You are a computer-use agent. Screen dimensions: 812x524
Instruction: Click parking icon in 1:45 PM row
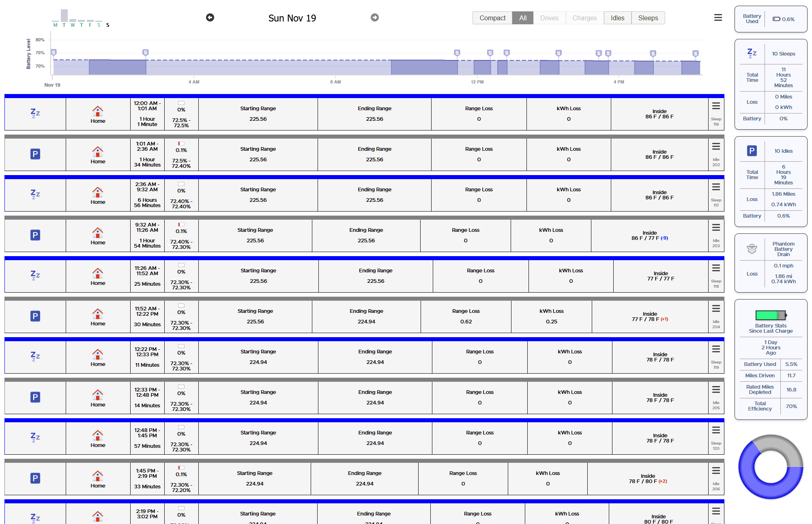point(35,478)
